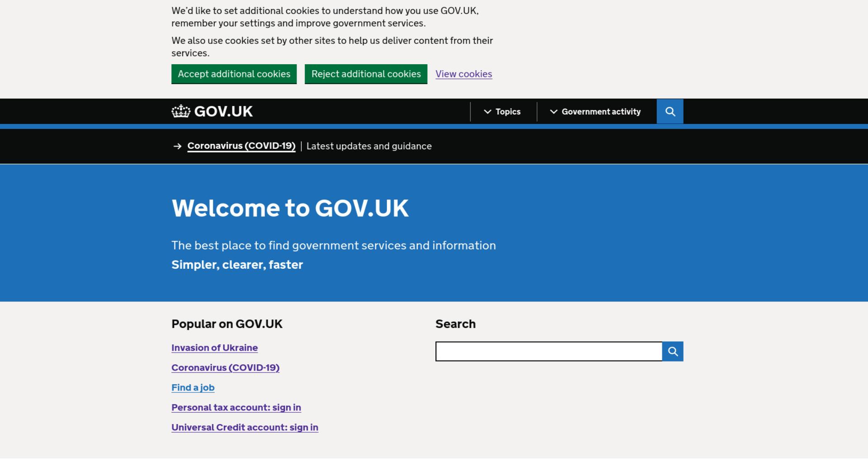Screen dimensions: 868x467
Task: Open the View cookies link
Action: (464, 75)
